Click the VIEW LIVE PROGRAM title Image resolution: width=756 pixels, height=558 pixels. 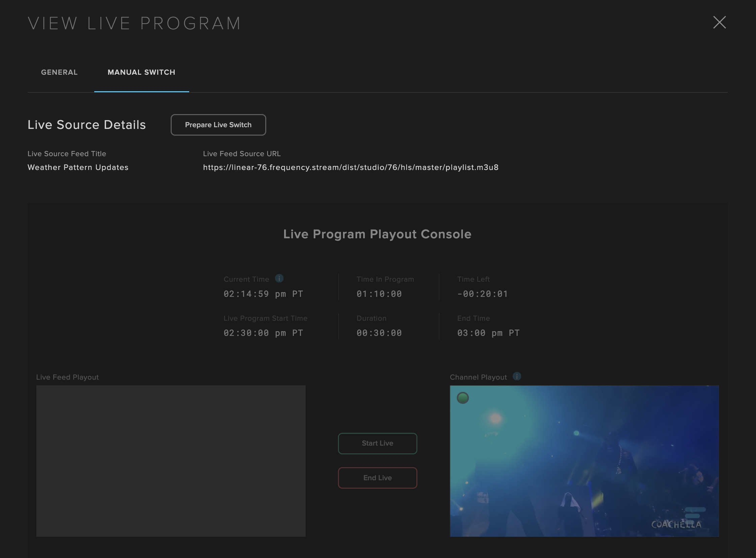tap(134, 23)
